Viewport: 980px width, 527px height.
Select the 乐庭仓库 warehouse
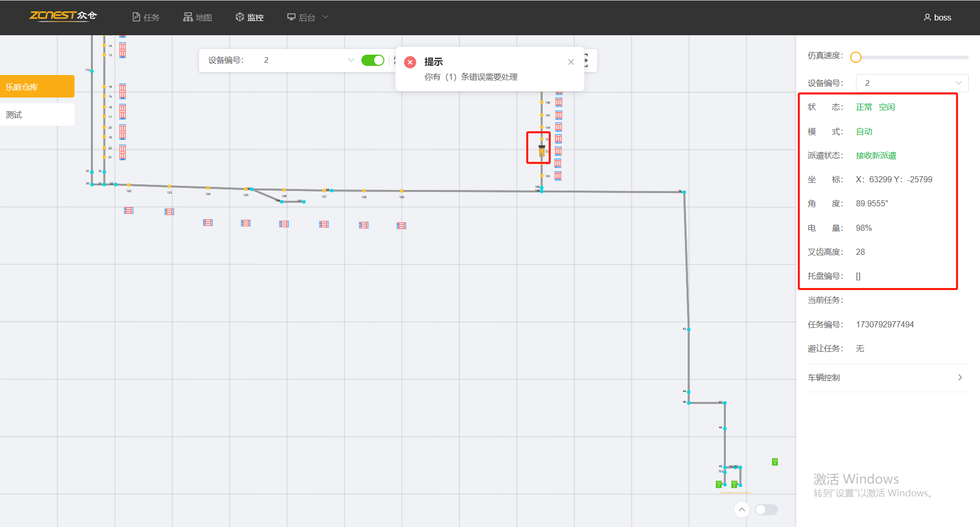coord(37,87)
